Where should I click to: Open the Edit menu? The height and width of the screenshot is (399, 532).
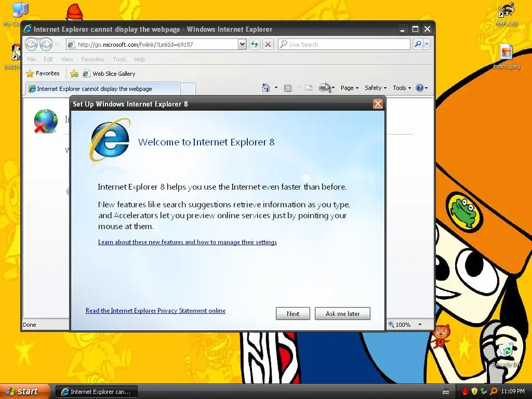(48, 59)
